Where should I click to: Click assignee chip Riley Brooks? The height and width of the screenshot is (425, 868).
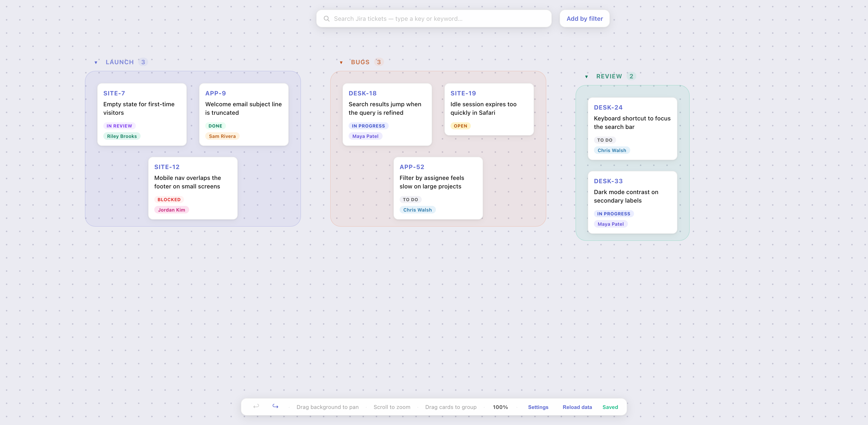[x=122, y=136]
